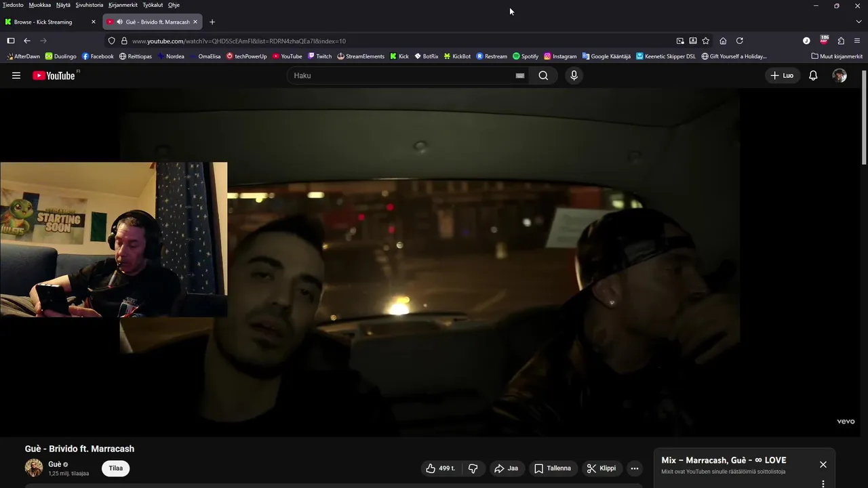Open AfterDawn bookmark
The height and width of the screenshot is (488, 868).
[x=23, y=56]
